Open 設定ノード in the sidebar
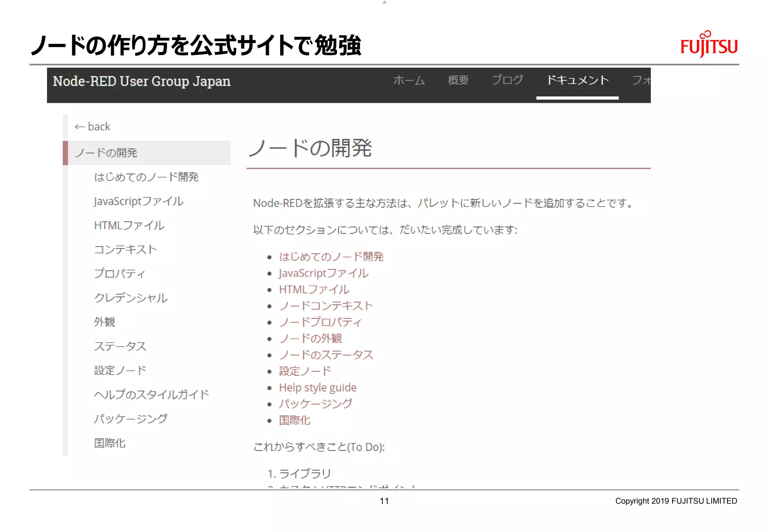The image size is (769, 532). [120, 371]
